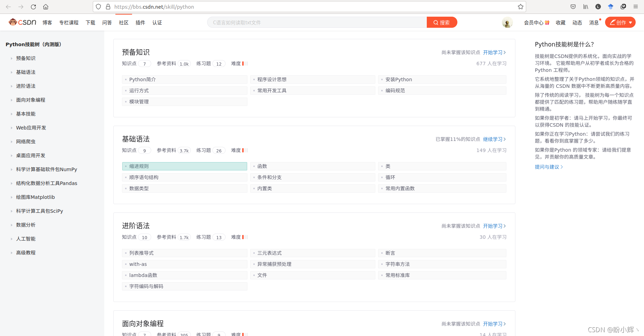Select 科学计算基础软件包NumPy in sidebar
The image size is (644, 336).
47,169
